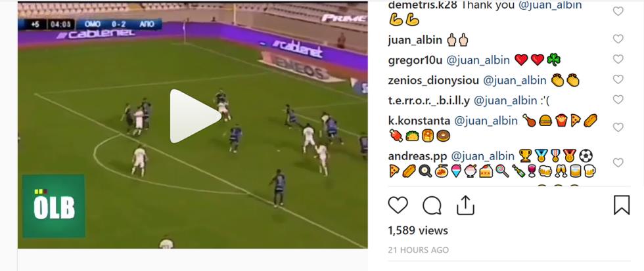Image resolution: width=644 pixels, height=271 pixels.
Task: Click the @juan_albin mention in gregor10u's comment
Action: tap(478, 60)
